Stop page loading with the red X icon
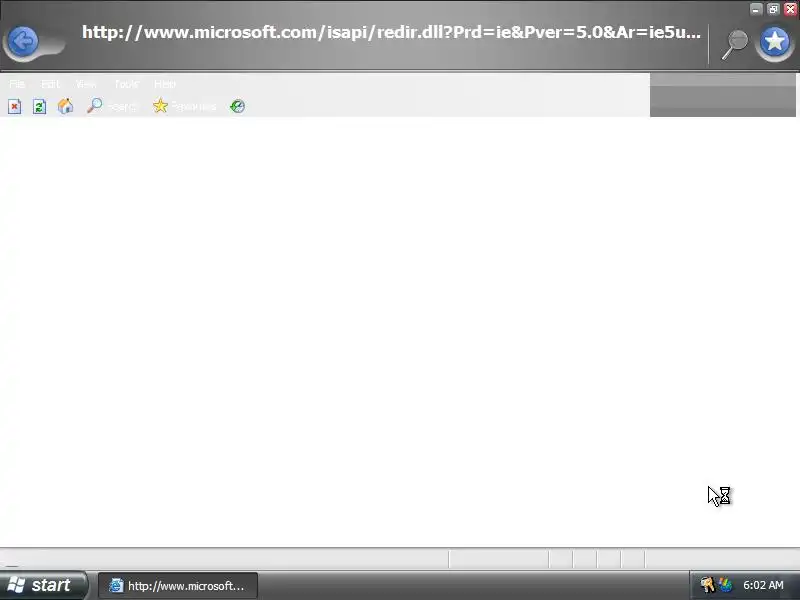Viewport: 800px width, 600px height. (14, 106)
